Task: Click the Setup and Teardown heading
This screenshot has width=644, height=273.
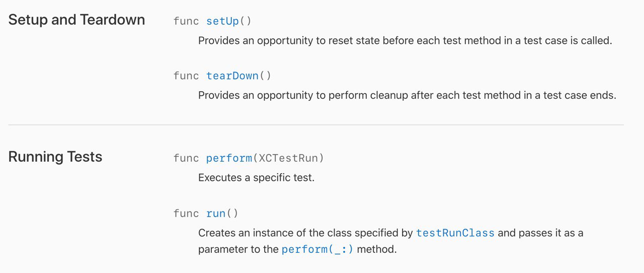Action: coord(76,20)
